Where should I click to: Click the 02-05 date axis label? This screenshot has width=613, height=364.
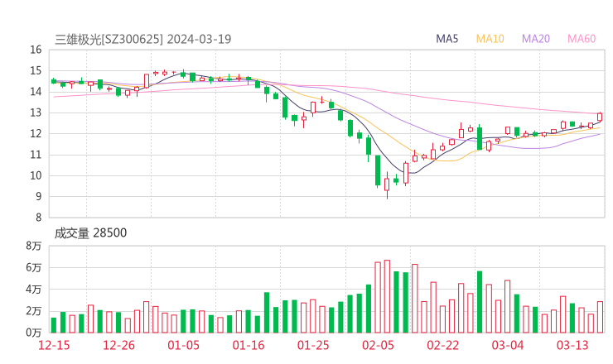click(378, 345)
